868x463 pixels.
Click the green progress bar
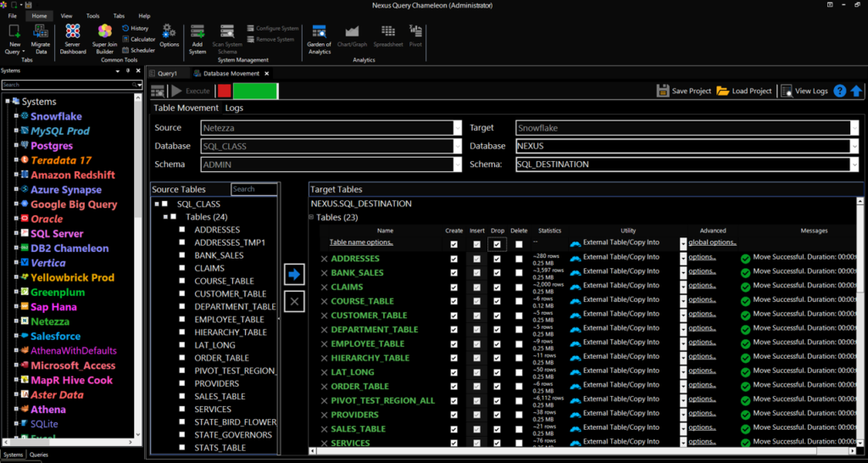[x=255, y=91]
